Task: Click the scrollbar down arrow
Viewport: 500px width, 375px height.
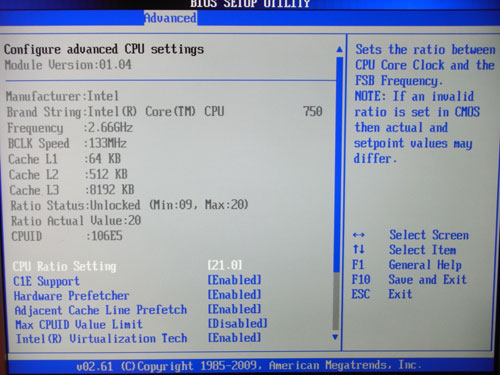Action: tap(336, 337)
